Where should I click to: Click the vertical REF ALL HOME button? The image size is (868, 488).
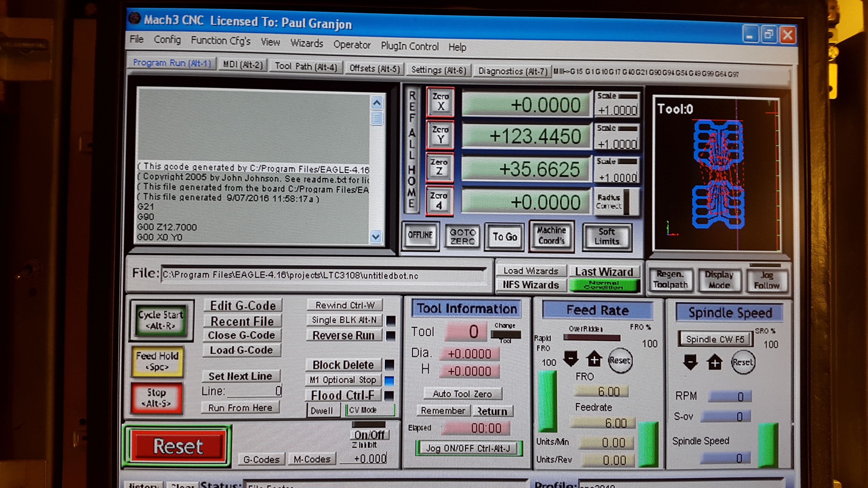(x=412, y=150)
